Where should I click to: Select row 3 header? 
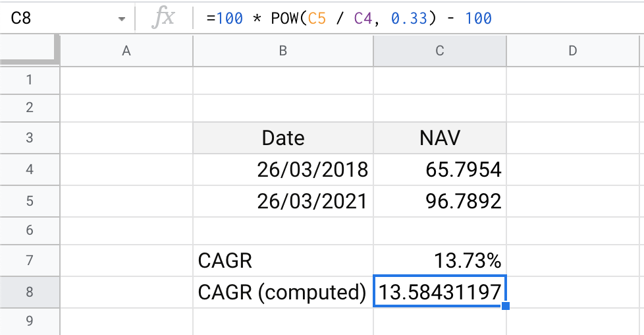[30, 137]
